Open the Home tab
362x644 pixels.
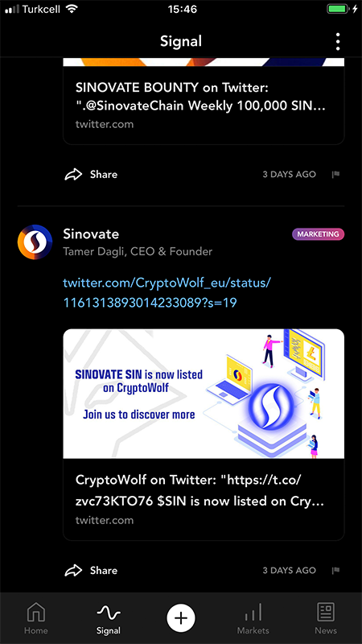coord(35,618)
